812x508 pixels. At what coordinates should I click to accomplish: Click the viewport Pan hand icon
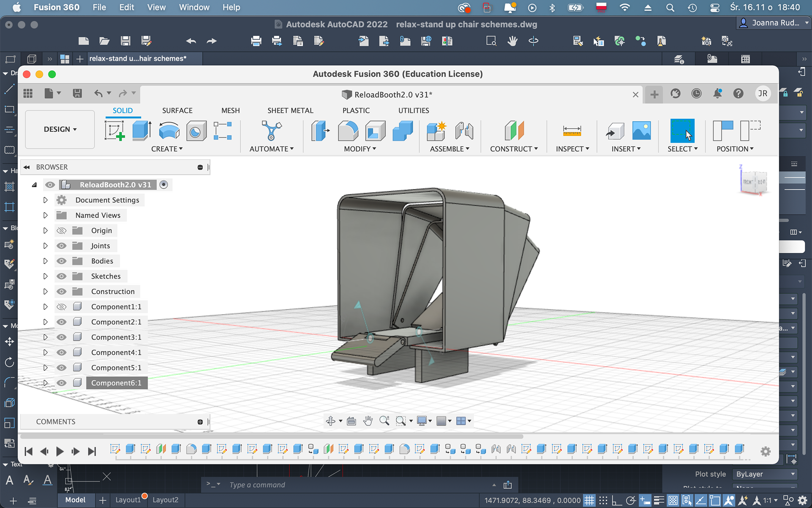point(368,421)
